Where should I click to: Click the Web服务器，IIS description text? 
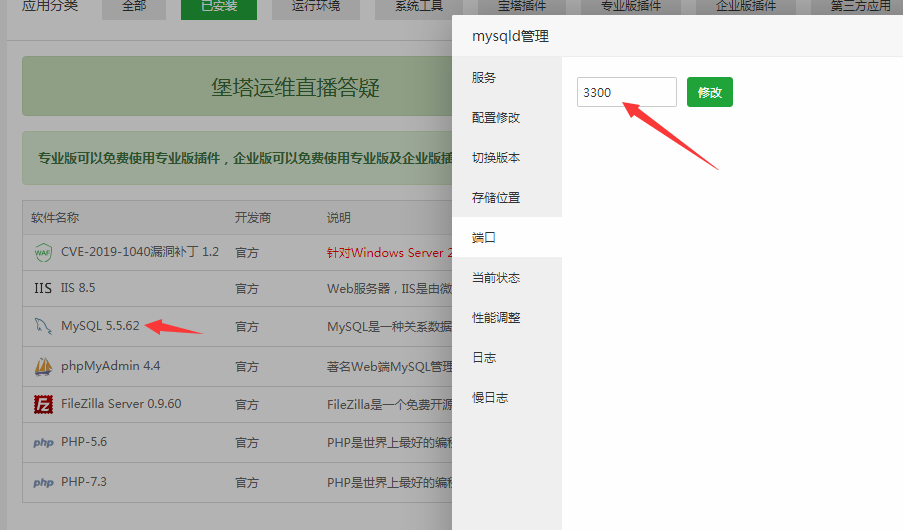[390, 288]
